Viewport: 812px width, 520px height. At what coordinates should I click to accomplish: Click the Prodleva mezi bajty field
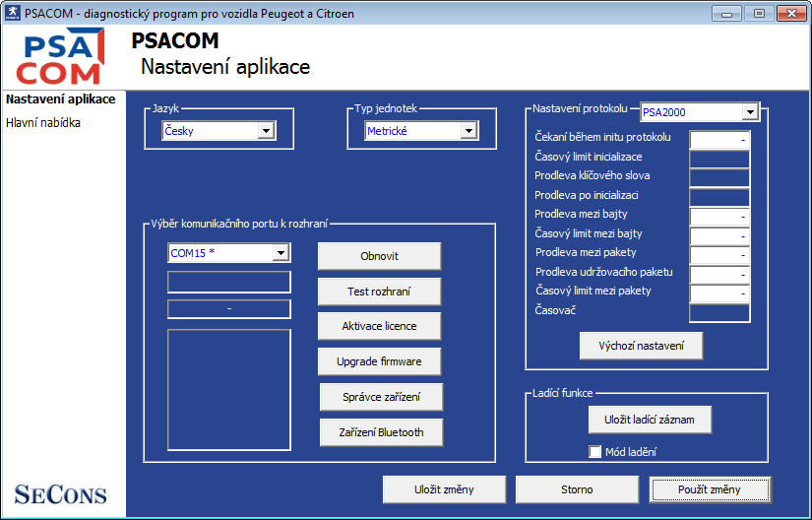click(719, 215)
